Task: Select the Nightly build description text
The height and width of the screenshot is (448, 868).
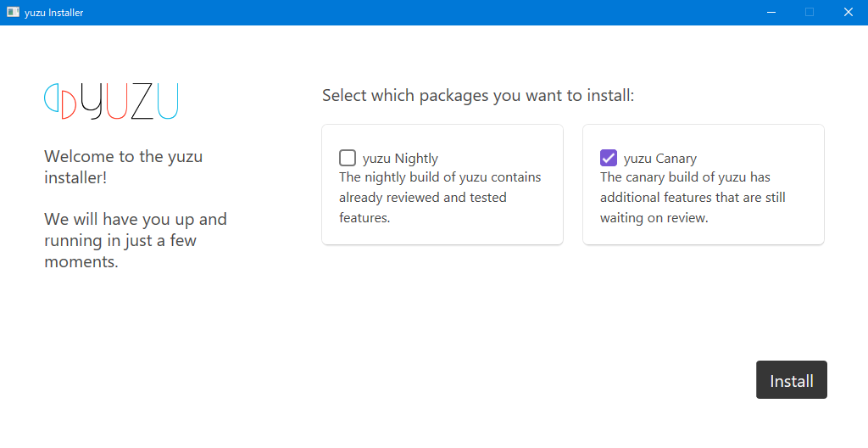Action: pos(439,198)
